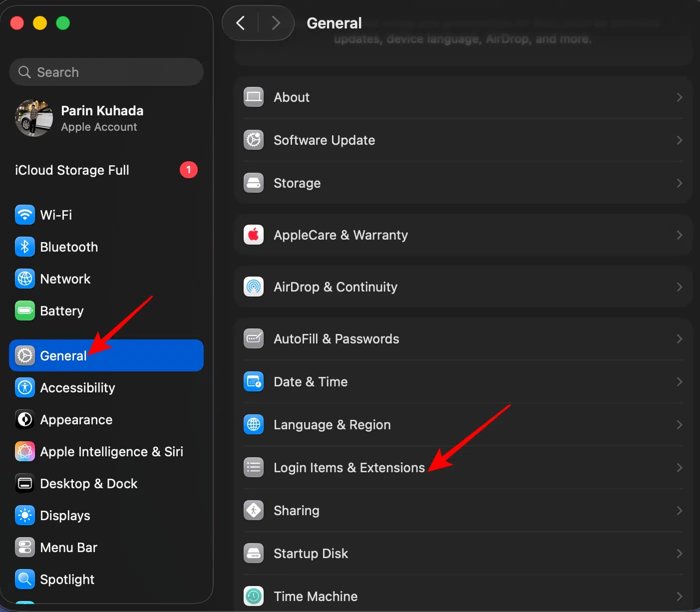Viewport: 700px width, 612px height.
Task: Click the Sharing label text
Action: pyautogui.click(x=297, y=511)
